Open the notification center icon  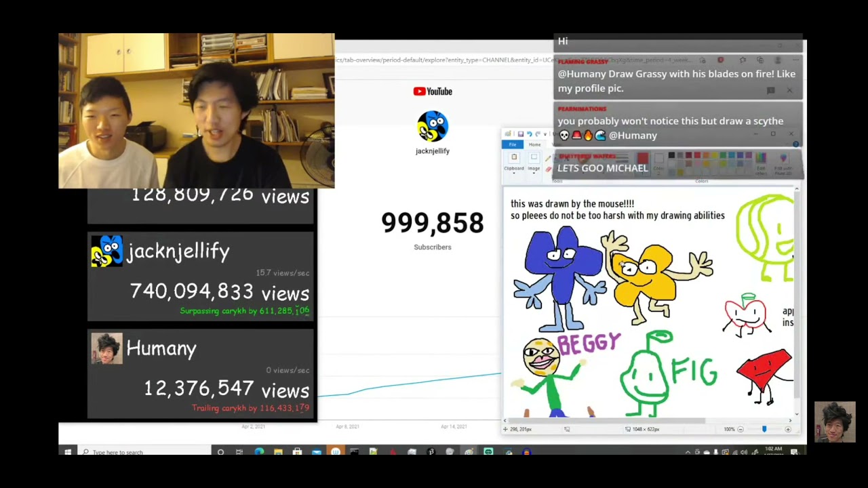pyautogui.click(x=794, y=452)
